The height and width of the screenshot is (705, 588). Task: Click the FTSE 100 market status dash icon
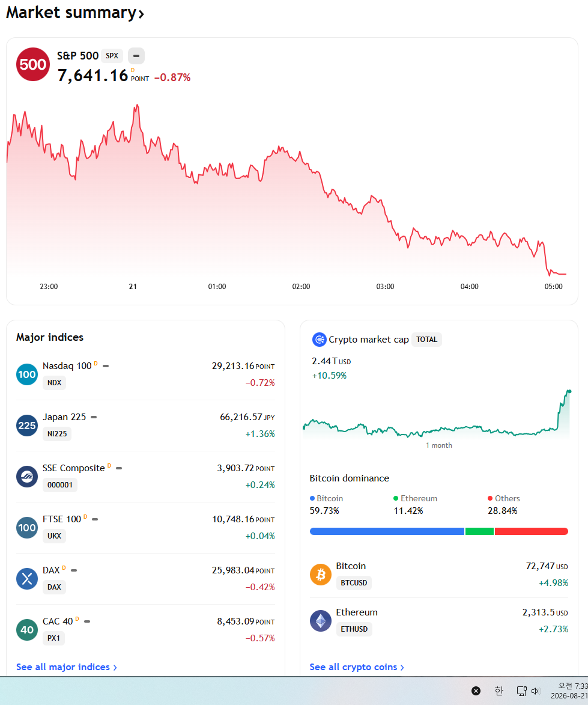[95, 519]
